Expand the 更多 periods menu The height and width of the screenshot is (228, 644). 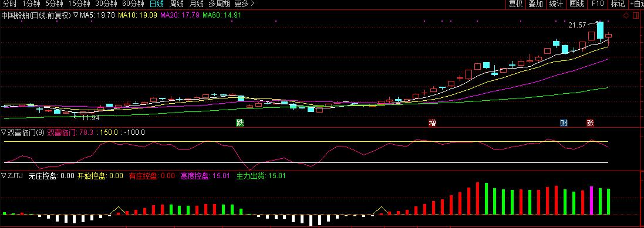[244, 4]
